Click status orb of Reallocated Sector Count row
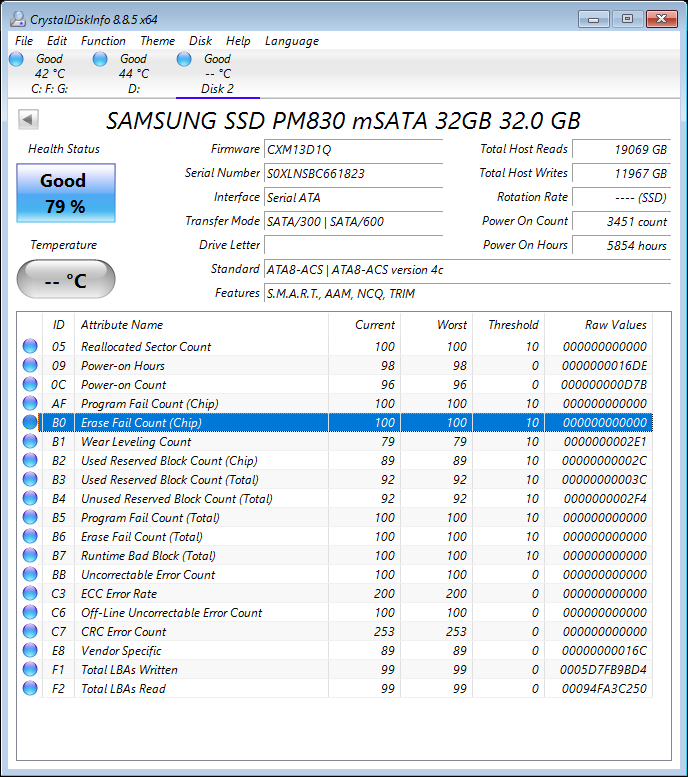 point(30,346)
